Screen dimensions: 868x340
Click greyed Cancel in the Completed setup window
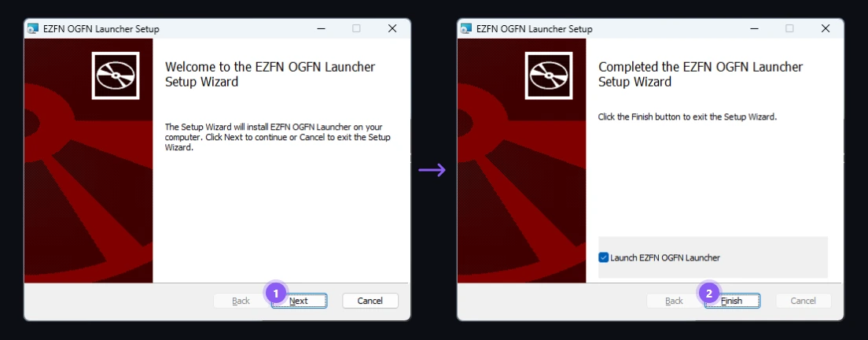(804, 301)
